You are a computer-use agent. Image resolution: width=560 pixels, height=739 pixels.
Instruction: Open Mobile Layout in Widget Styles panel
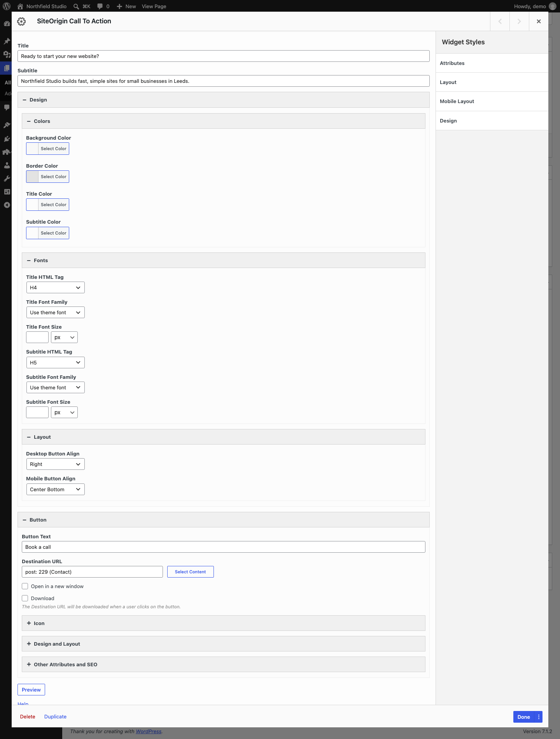(x=492, y=101)
